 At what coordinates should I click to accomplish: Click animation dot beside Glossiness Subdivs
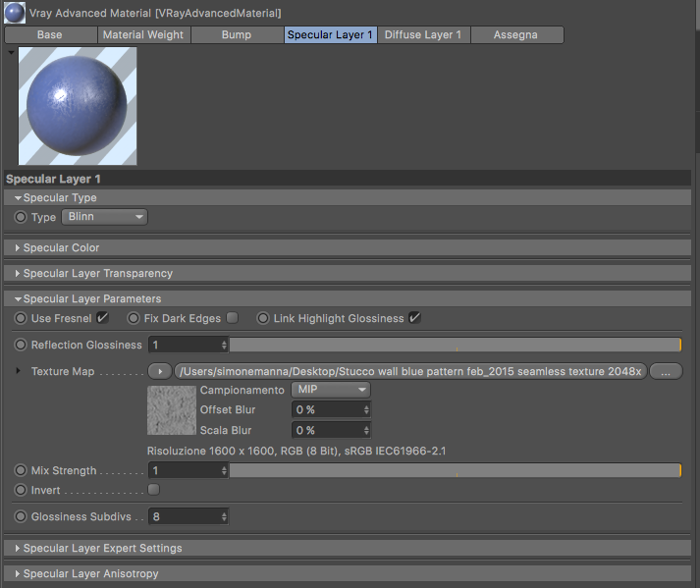point(21,516)
